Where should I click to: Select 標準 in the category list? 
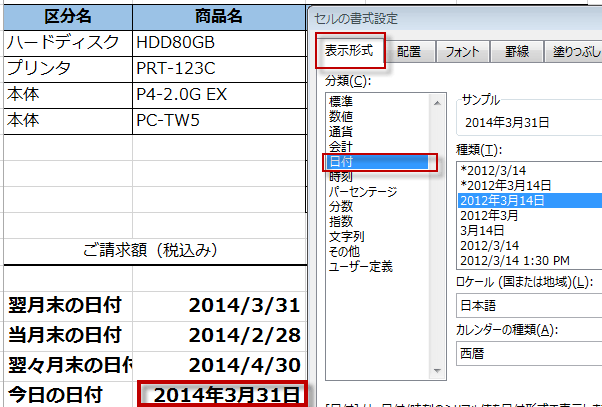coord(378,101)
